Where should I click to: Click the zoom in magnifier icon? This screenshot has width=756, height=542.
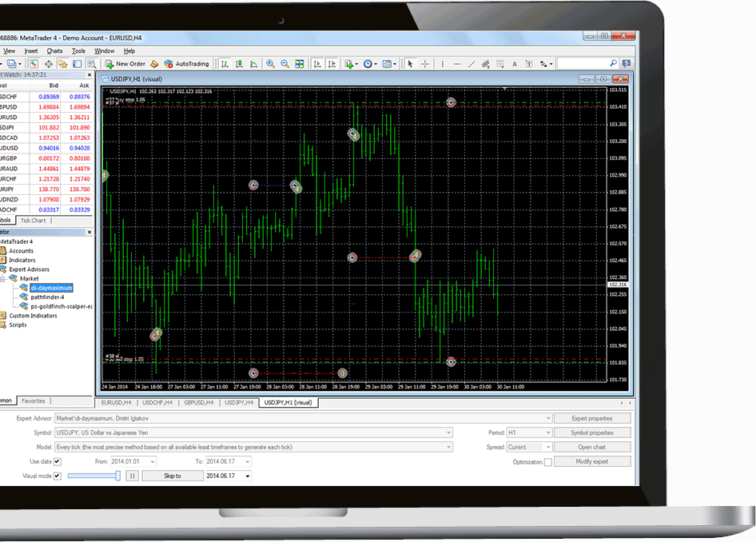[271, 64]
